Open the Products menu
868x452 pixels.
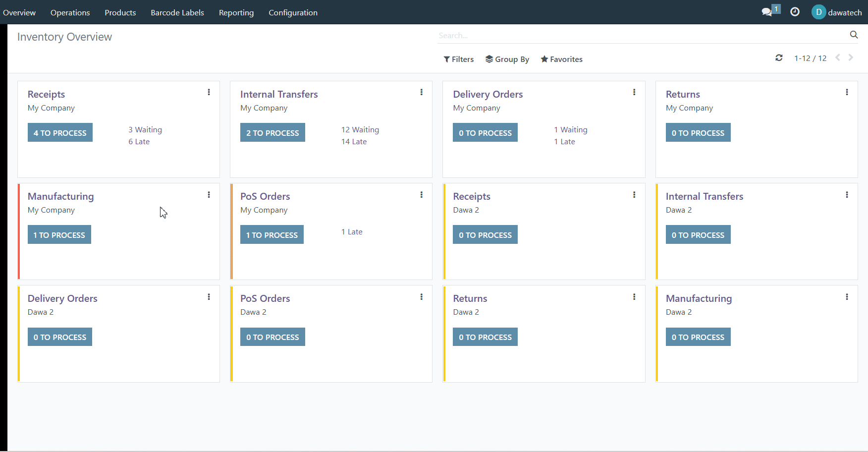tap(120, 12)
